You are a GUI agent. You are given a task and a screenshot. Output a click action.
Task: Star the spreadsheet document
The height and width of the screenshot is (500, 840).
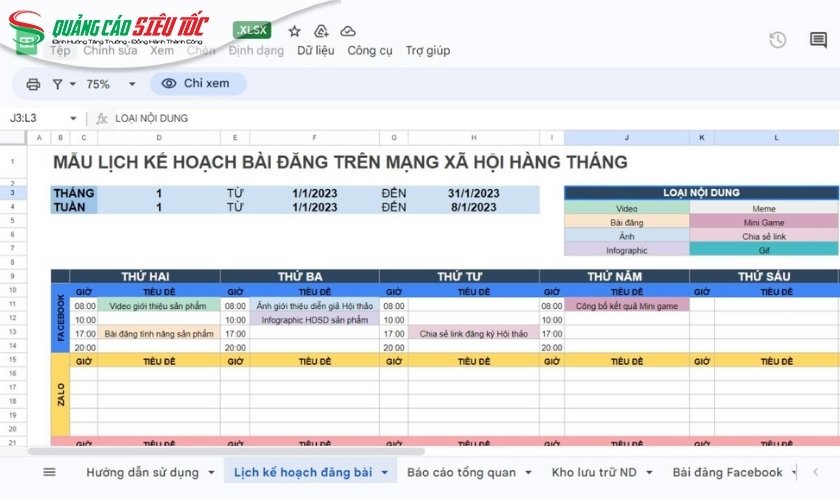coord(294,31)
